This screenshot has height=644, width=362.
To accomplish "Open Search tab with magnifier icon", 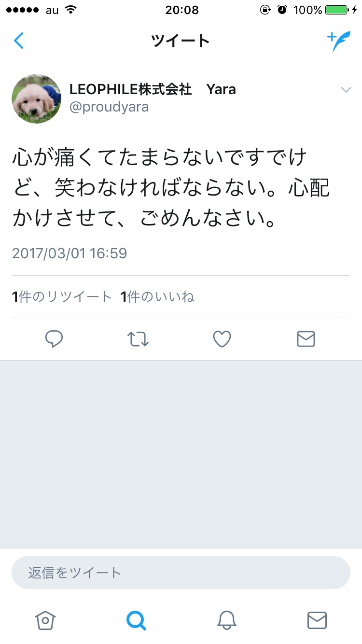I will coord(136,620).
